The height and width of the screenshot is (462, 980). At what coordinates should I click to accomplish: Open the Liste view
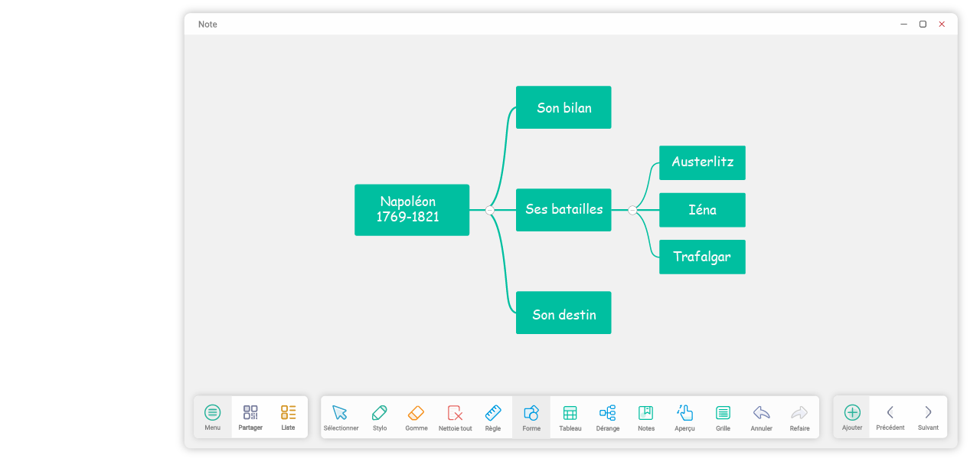tap(288, 414)
